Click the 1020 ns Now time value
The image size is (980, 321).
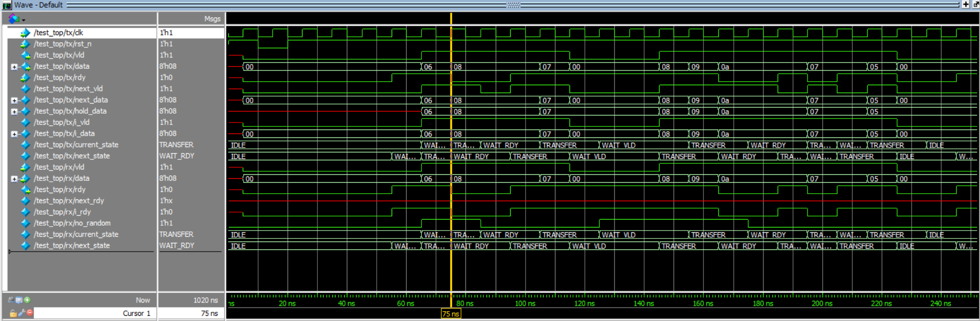click(x=205, y=300)
